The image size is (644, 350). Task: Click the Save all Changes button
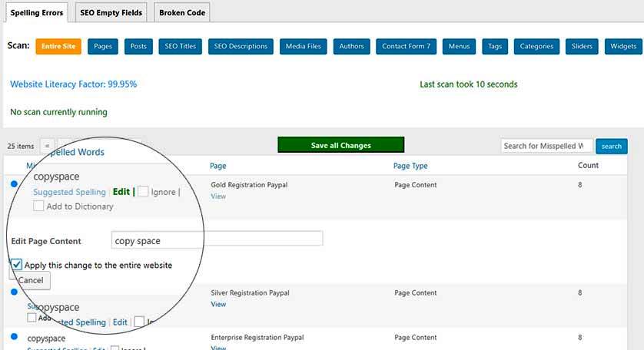pyautogui.click(x=341, y=145)
